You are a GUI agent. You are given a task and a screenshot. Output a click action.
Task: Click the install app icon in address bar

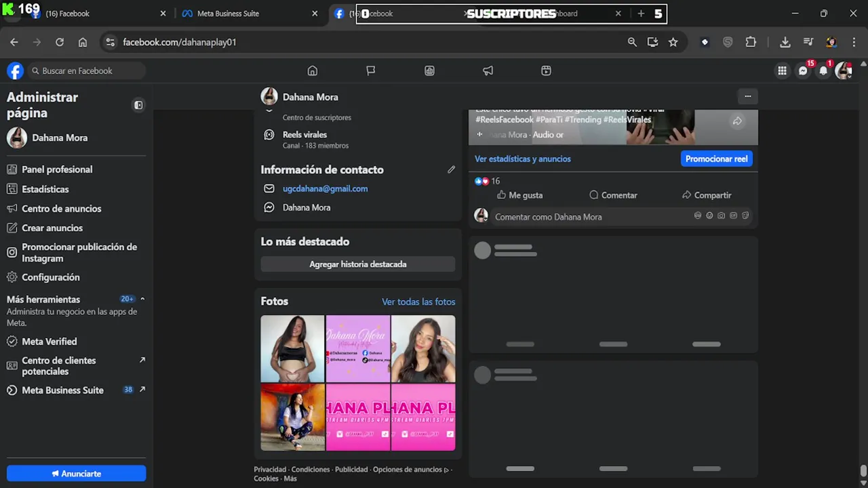pos(652,42)
